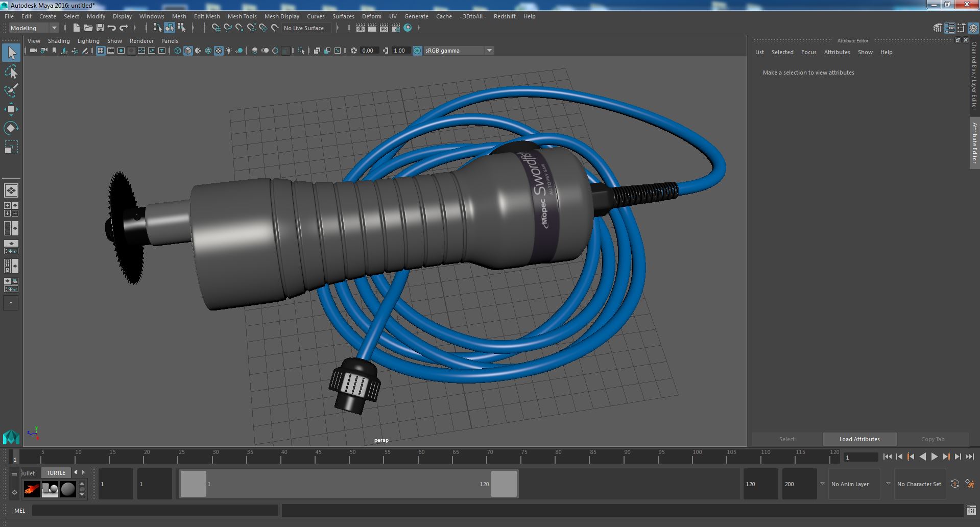The width and height of the screenshot is (980, 527).
Task: Play animation backwards
Action: click(x=922, y=457)
